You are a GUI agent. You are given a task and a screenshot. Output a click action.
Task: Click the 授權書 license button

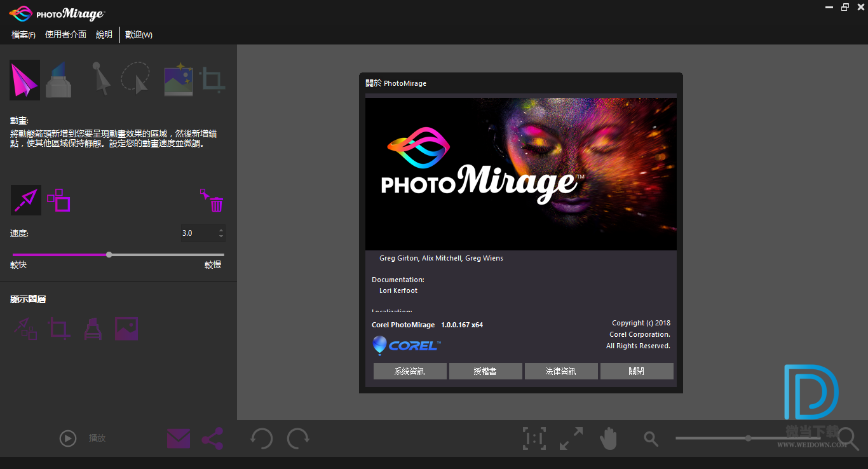pos(485,371)
